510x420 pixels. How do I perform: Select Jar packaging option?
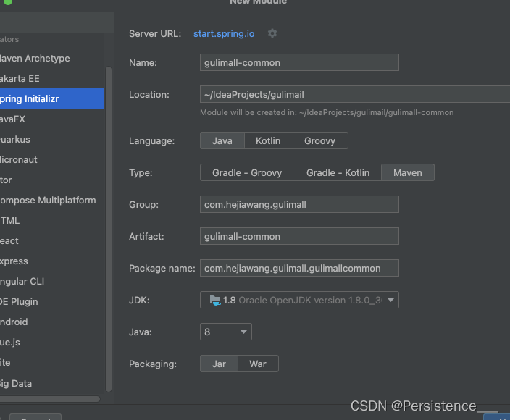tap(219, 364)
